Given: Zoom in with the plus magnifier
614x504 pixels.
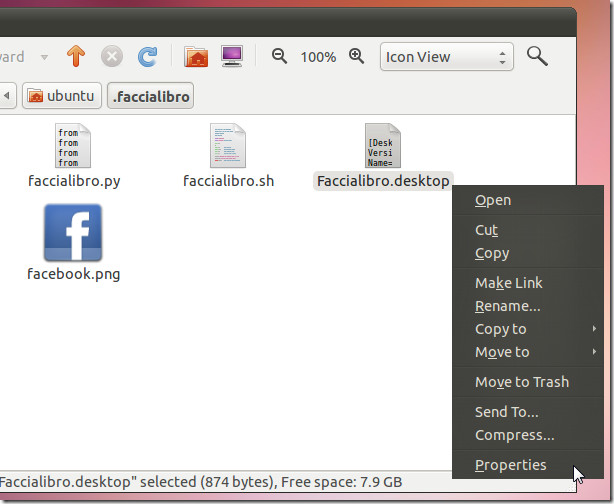Looking at the screenshot, I should pyautogui.click(x=356, y=56).
